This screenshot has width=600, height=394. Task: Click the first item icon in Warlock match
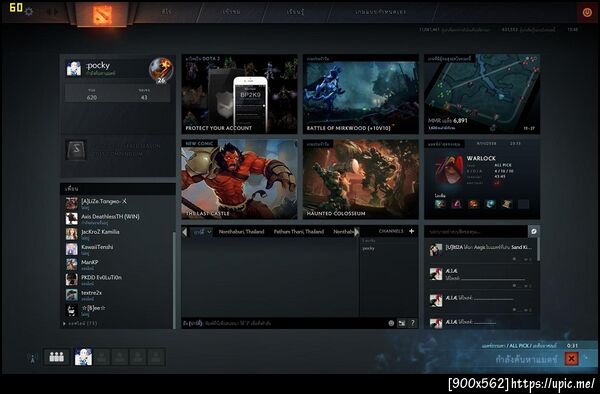pyautogui.click(x=440, y=204)
